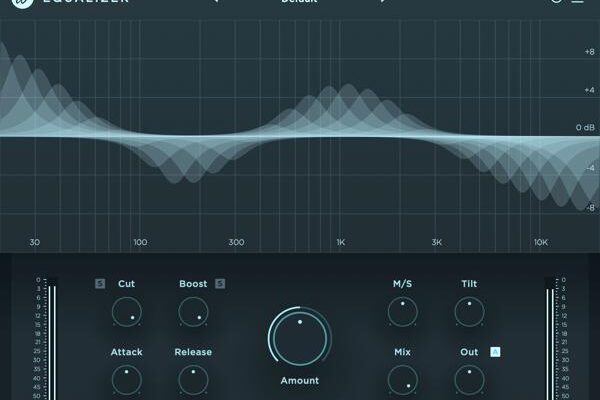Select the Tilt knob
This screenshot has height=400, width=600.
[x=469, y=312]
